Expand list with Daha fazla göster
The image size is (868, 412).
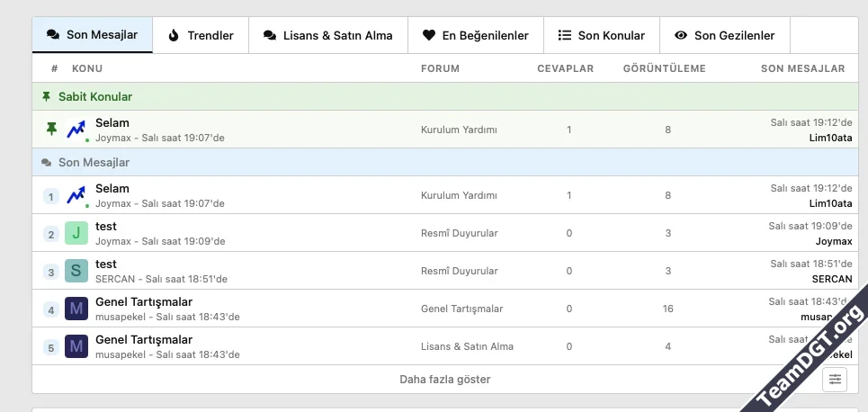[445, 380]
